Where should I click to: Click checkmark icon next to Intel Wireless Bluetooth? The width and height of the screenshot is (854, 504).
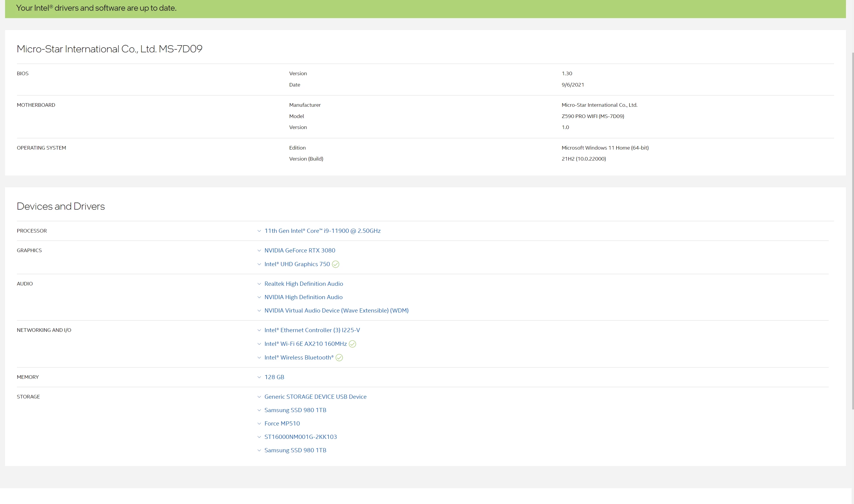pyautogui.click(x=339, y=358)
